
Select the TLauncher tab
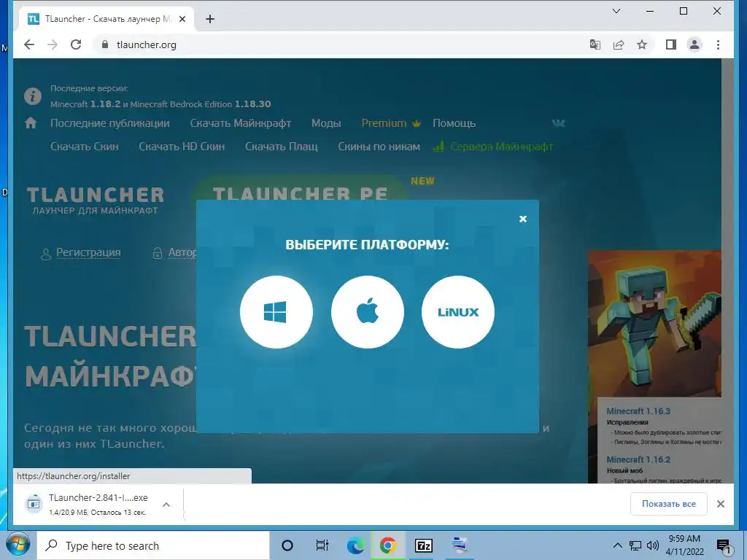[x=107, y=19]
